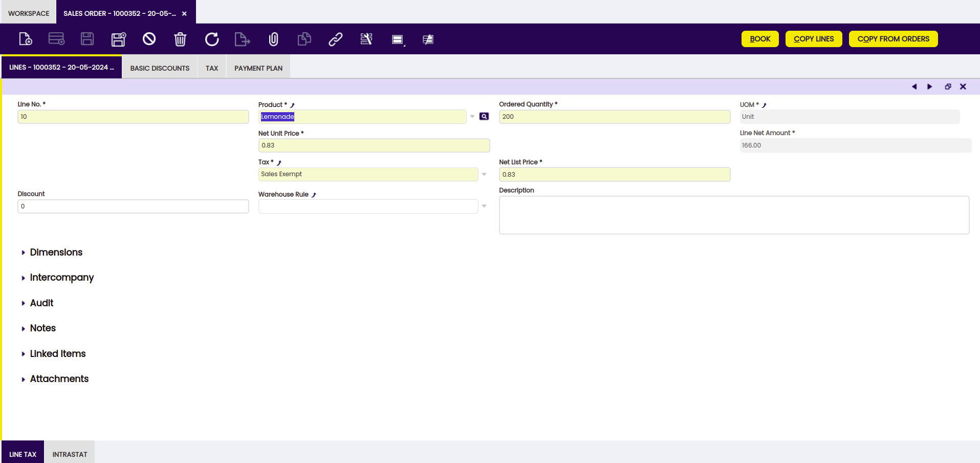Click the Save record toolbar icon
980x463 pixels.
(x=88, y=39)
